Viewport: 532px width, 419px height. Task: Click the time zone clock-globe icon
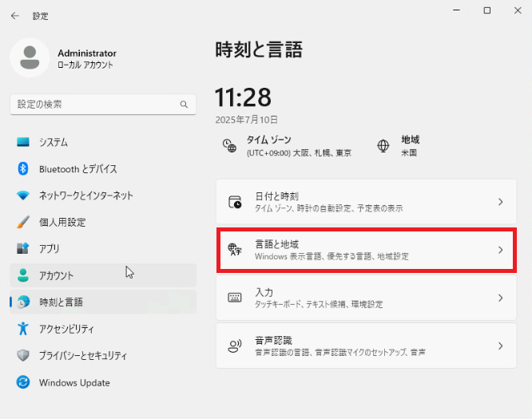pos(229,146)
